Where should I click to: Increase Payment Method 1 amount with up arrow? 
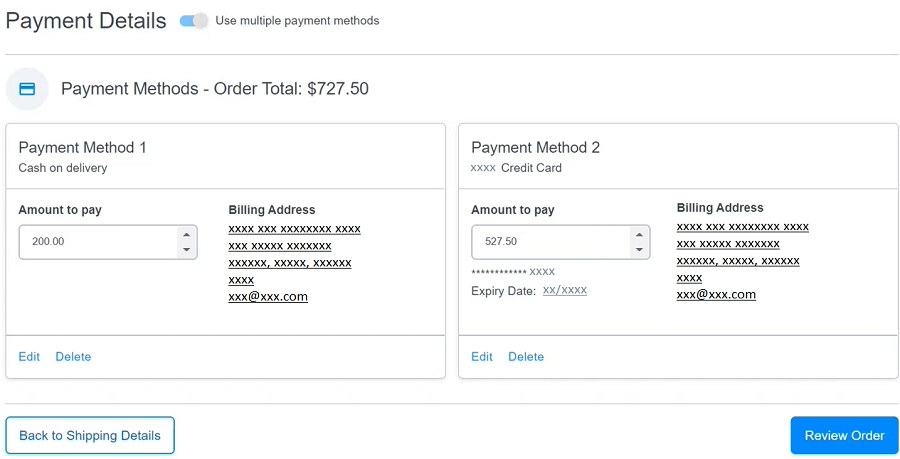[x=186, y=234]
